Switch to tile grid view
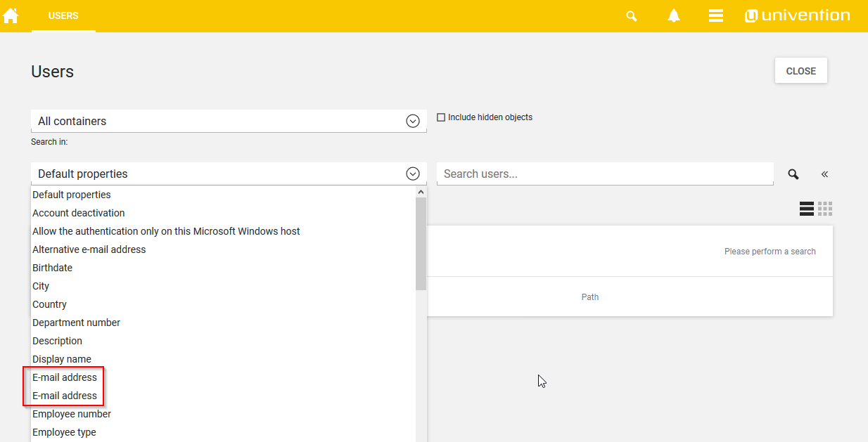Screen dimensions: 868x442 [x=825, y=209]
